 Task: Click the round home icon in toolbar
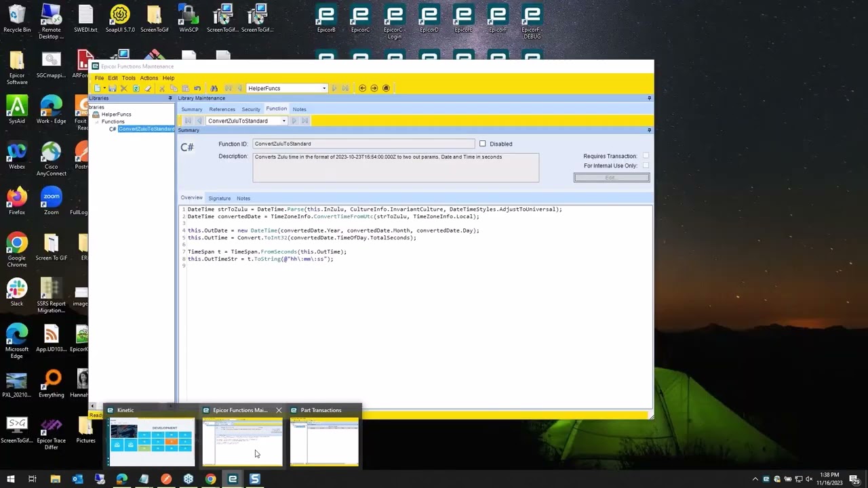tap(386, 88)
